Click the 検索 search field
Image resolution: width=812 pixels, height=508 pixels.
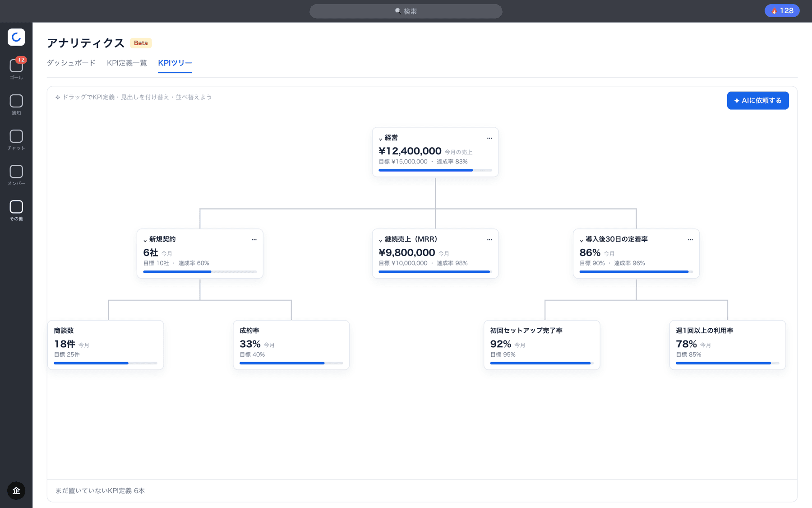(x=406, y=11)
